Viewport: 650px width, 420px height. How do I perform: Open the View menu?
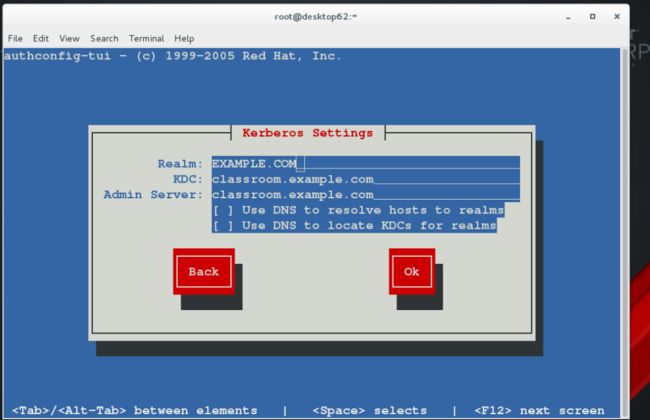[69, 39]
